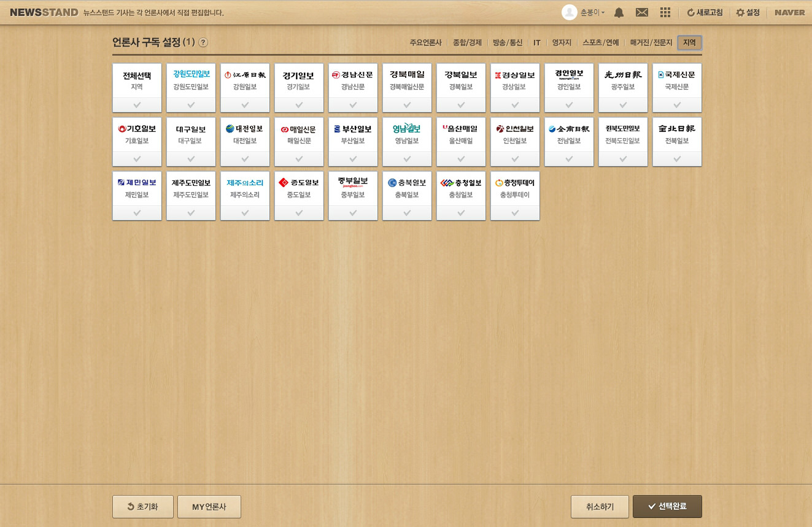Select the 인천일보 logo
This screenshot has width=812, height=527.
pos(515,129)
